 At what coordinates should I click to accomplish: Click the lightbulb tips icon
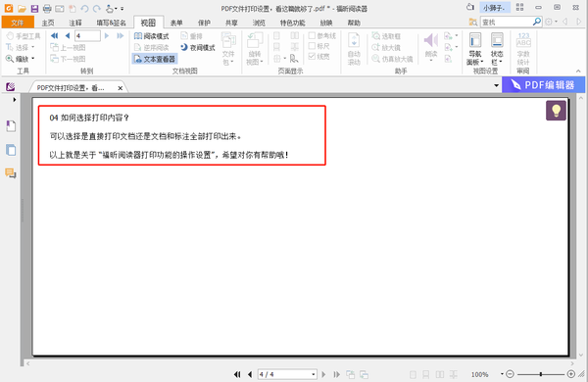[x=556, y=111]
